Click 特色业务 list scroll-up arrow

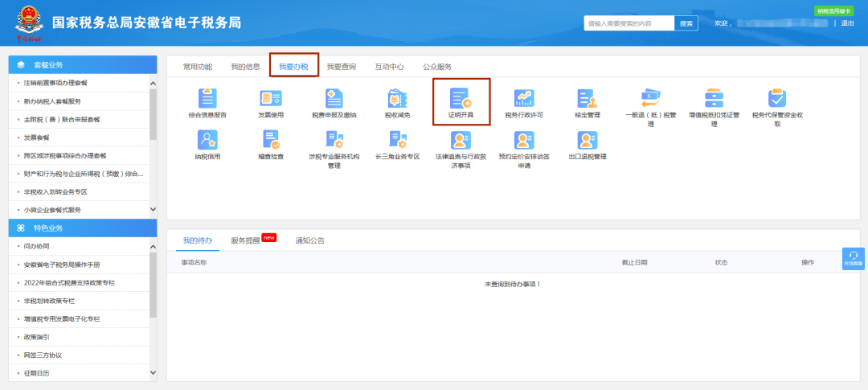154,247
